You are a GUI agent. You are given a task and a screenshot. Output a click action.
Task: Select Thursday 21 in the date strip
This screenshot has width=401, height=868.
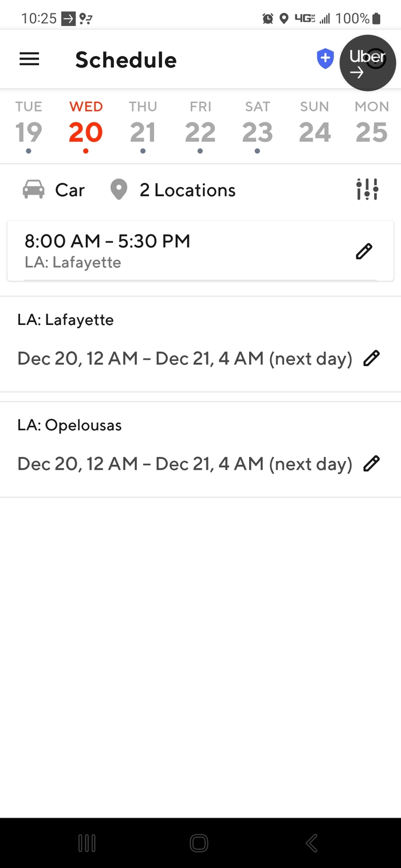click(x=143, y=126)
